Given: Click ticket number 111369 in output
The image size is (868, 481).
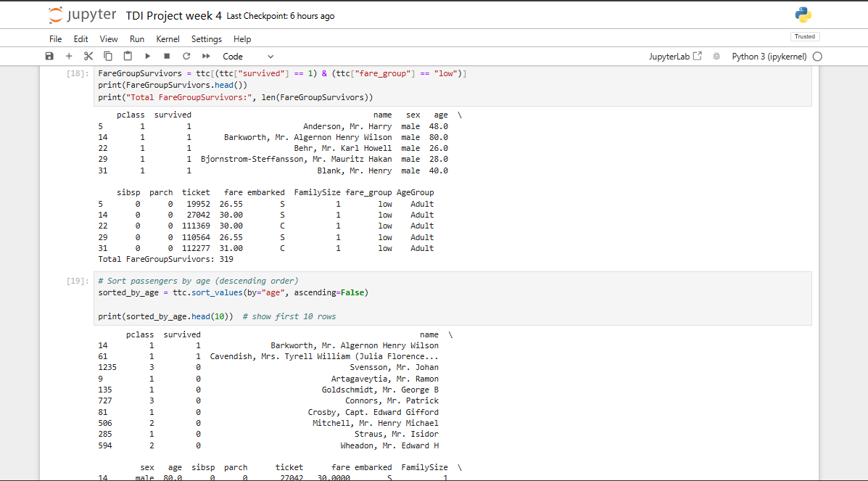Looking at the screenshot, I should point(196,226).
